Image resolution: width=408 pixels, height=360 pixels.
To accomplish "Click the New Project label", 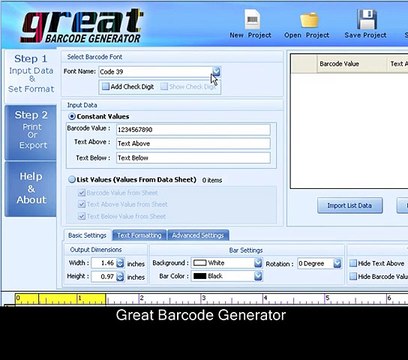I will click(250, 35).
